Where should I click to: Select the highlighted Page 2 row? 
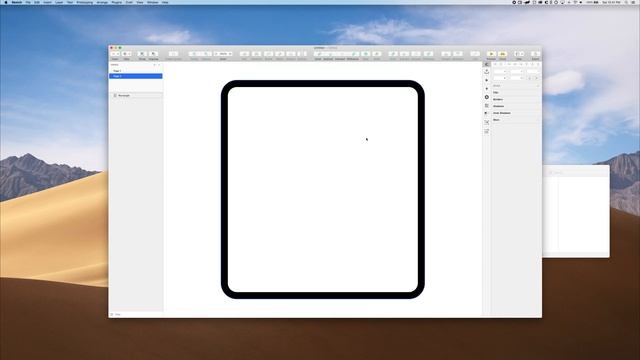tap(136, 76)
